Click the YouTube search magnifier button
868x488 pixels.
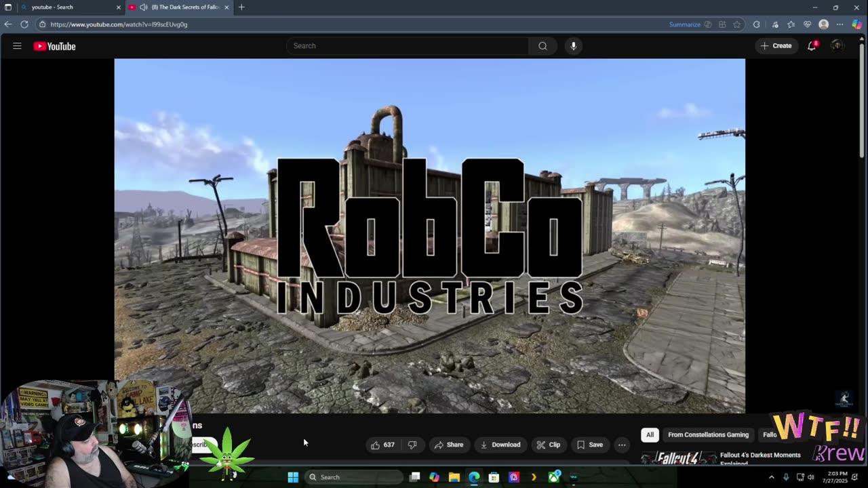[x=542, y=46]
